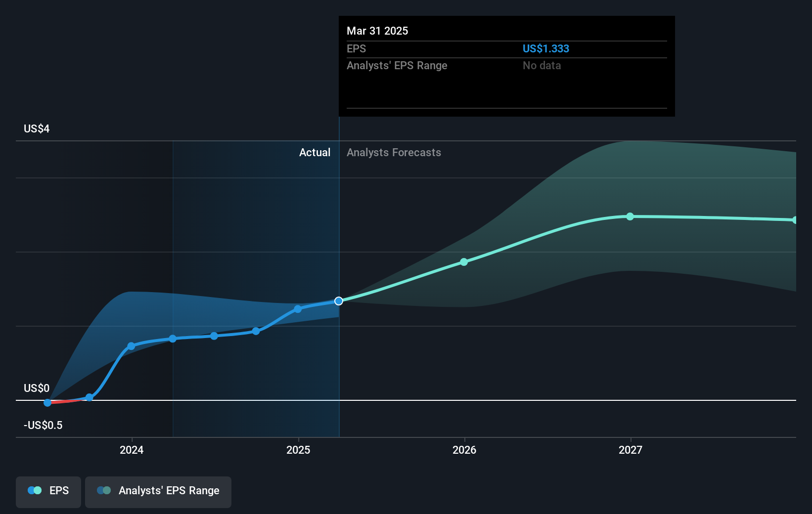The width and height of the screenshot is (812, 514).
Task: Click the early 2025 actual EPS point
Action: pyautogui.click(x=298, y=309)
